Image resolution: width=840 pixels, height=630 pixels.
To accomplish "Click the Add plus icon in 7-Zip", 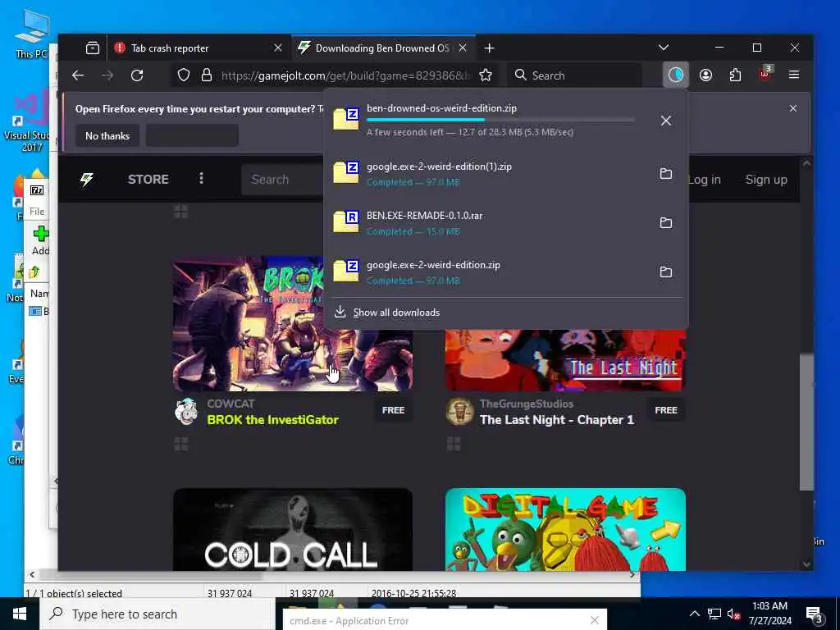I will point(41,234).
